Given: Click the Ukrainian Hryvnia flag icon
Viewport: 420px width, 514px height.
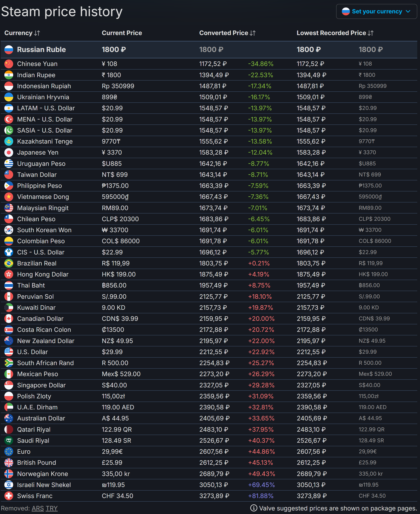Looking at the screenshot, I should click(9, 97).
